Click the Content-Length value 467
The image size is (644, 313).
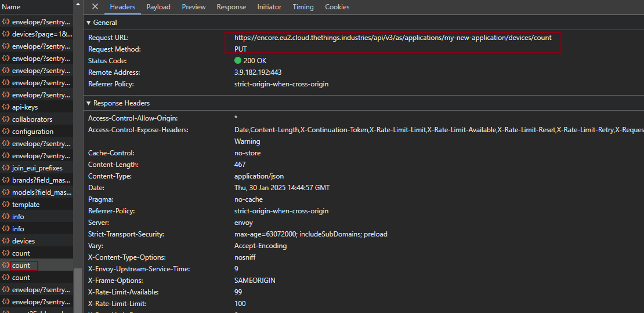pyautogui.click(x=240, y=165)
